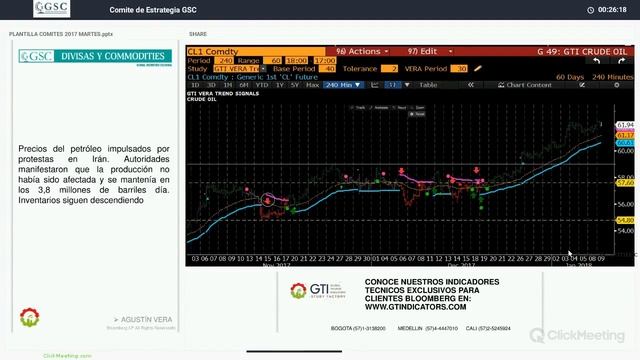Click the orange 61.17 price label
The height and width of the screenshot is (360, 640).
625,135
